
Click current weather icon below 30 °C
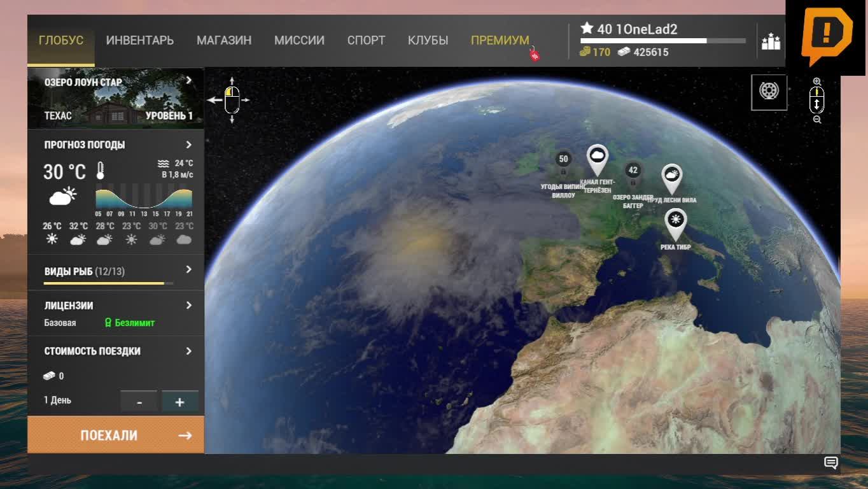click(63, 196)
